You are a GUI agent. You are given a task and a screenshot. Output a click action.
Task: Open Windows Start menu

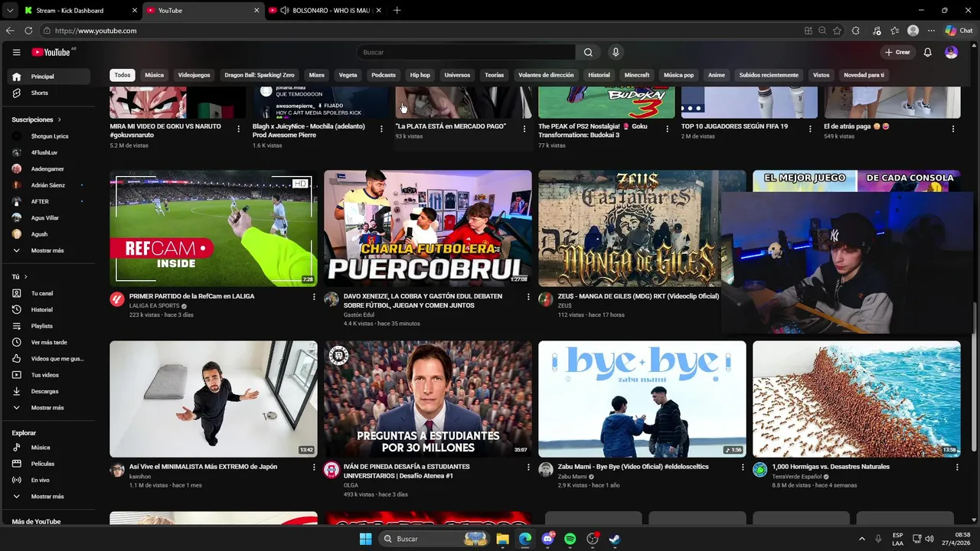365,539
